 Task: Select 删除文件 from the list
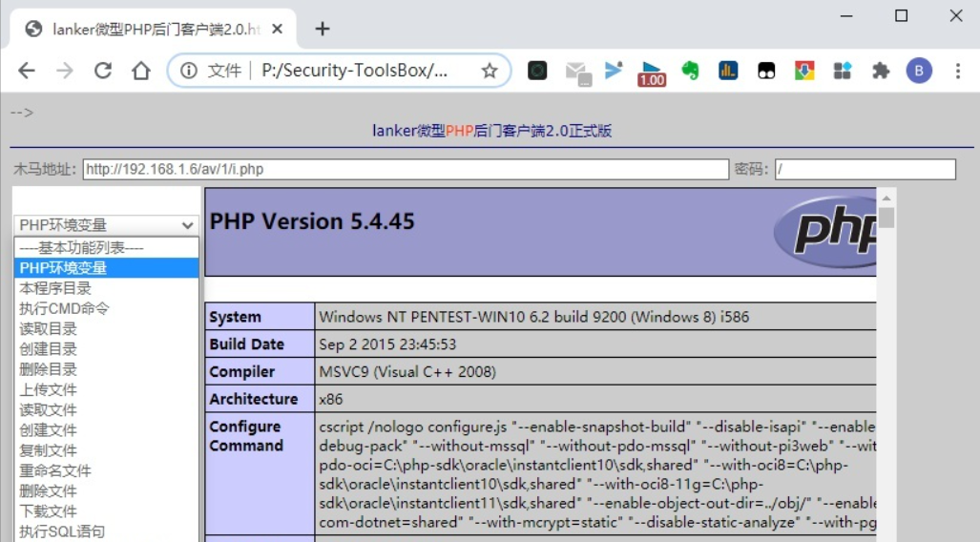106,491
